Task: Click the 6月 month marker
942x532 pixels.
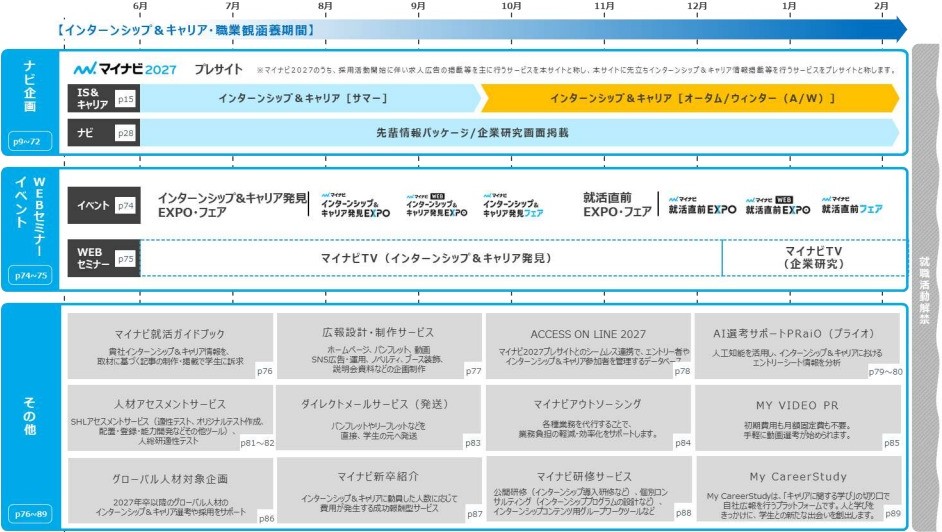Action: pyautogui.click(x=140, y=6)
